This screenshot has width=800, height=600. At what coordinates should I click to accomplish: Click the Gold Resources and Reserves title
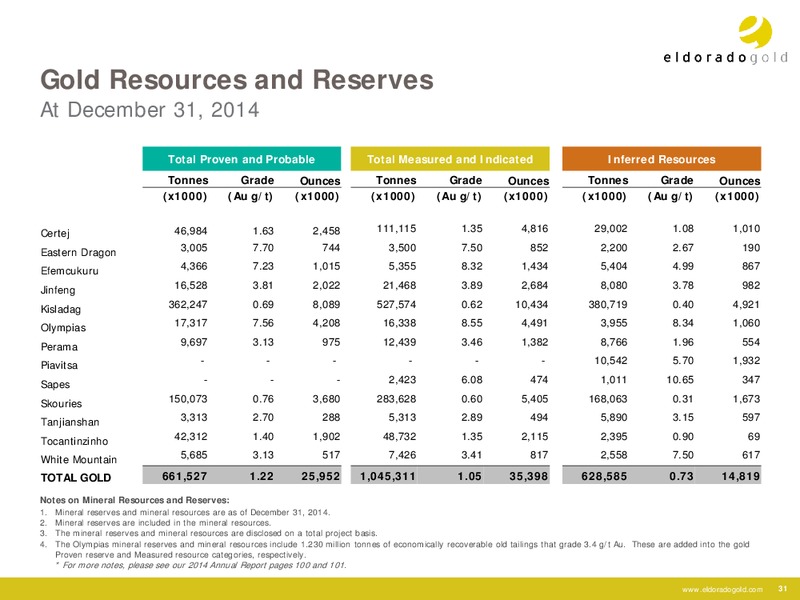click(x=237, y=80)
